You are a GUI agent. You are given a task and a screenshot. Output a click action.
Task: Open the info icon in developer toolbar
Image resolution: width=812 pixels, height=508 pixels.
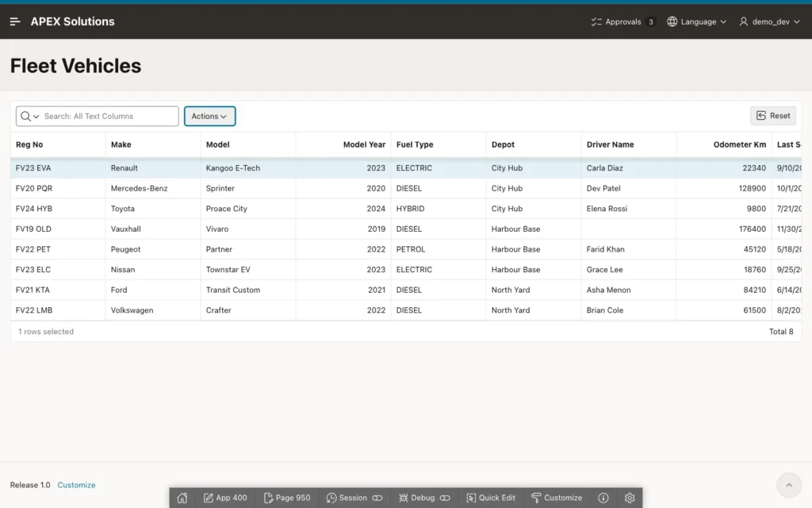(x=603, y=498)
